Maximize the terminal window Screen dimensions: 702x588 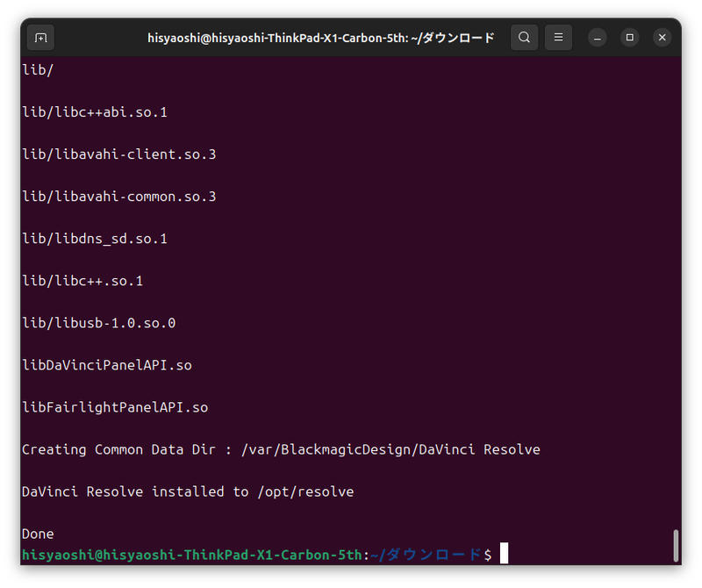(630, 38)
